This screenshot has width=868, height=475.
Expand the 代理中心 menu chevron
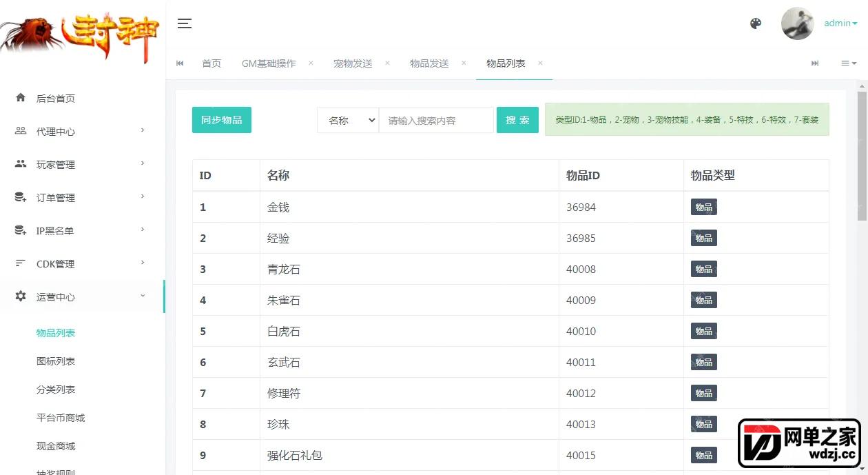[x=143, y=130]
